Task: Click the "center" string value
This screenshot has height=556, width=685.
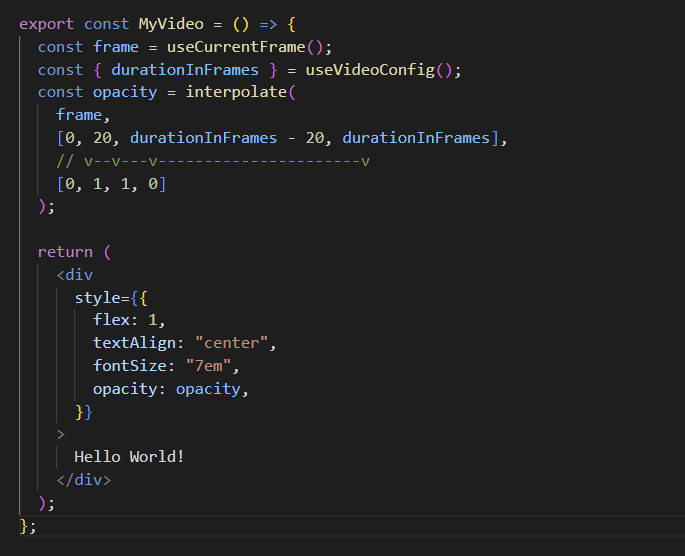Action: pyautogui.click(x=231, y=343)
